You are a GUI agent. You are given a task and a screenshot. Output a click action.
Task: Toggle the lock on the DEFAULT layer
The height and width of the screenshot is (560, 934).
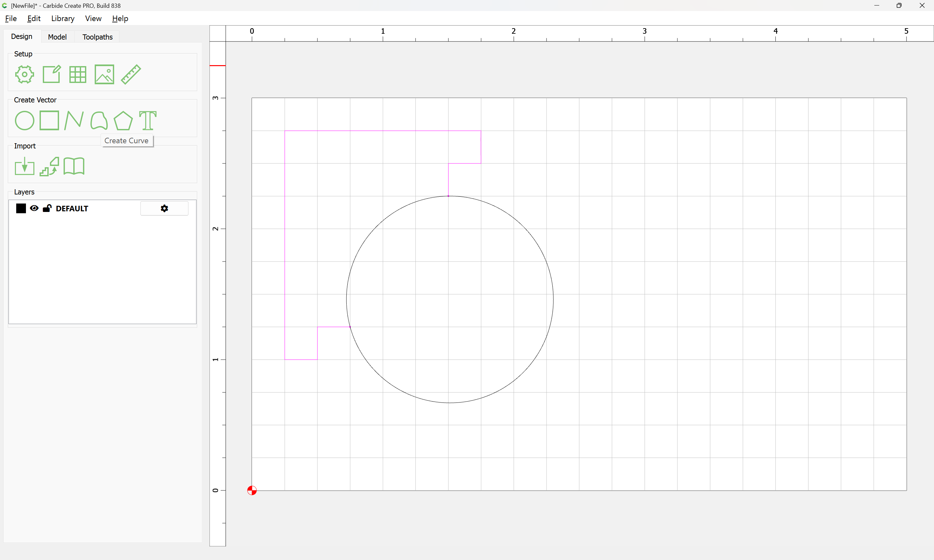[47, 208]
